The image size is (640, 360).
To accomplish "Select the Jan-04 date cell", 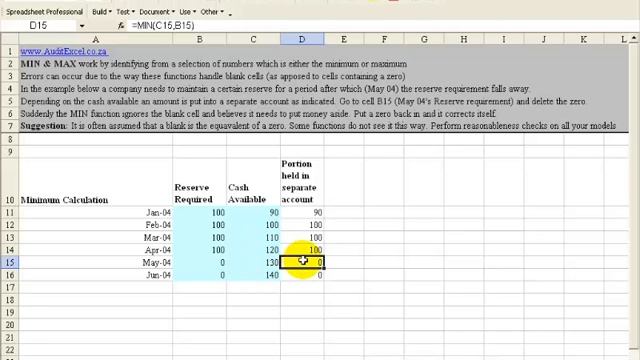I will pyautogui.click(x=96, y=213).
